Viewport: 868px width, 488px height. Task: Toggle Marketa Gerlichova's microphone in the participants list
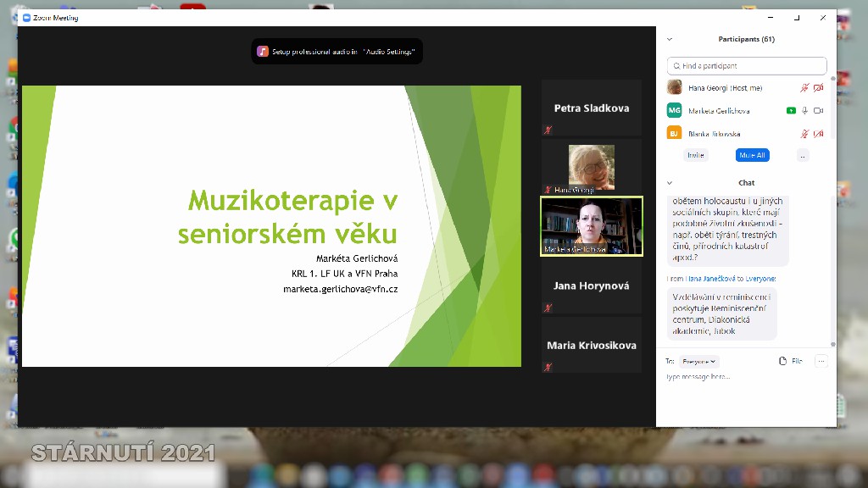[804, 111]
